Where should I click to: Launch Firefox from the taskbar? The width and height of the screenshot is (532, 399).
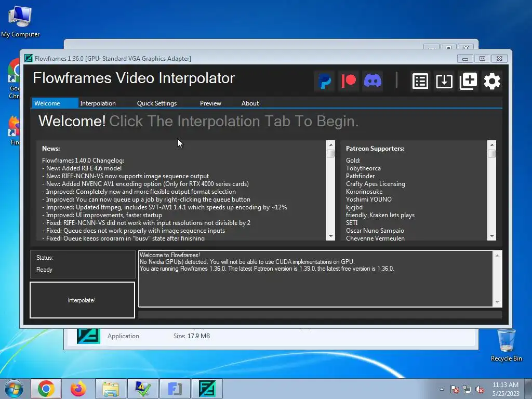coord(78,389)
